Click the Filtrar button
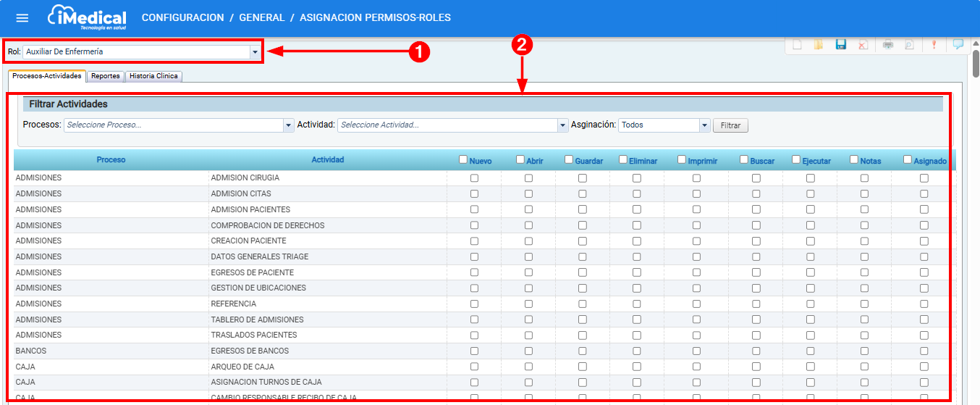Image resolution: width=980 pixels, height=405 pixels. click(730, 126)
